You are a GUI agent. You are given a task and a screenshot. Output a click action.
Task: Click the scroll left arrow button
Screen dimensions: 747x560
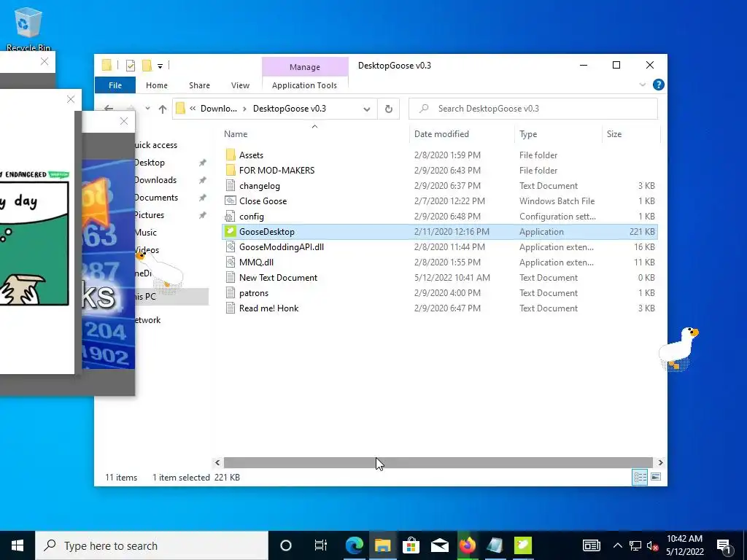[x=217, y=462]
